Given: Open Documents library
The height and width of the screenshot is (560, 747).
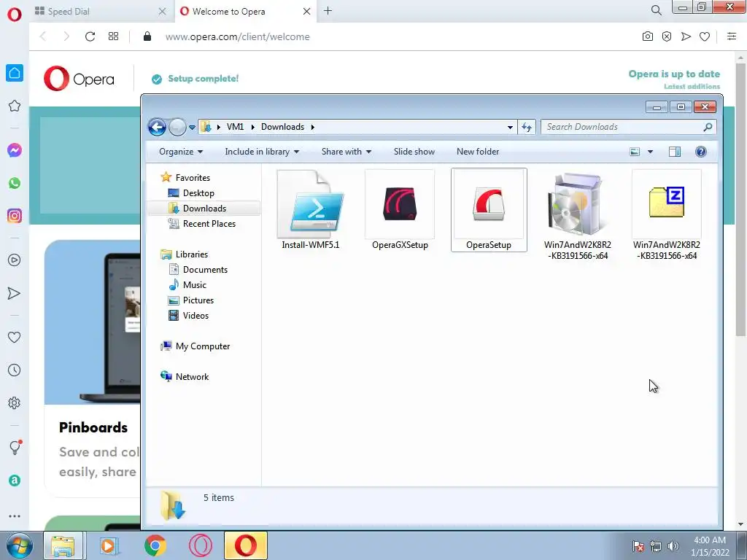Looking at the screenshot, I should coord(205,270).
